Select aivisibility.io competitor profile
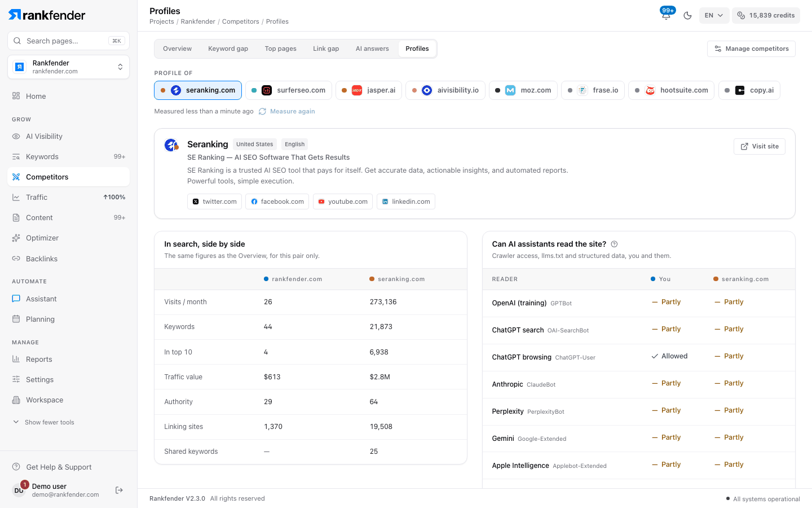Screen dimensions: 812x508 [445, 90]
